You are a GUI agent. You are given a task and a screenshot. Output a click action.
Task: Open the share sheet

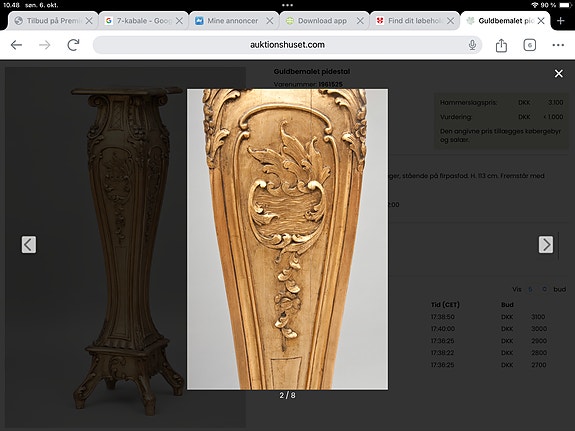click(501, 45)
